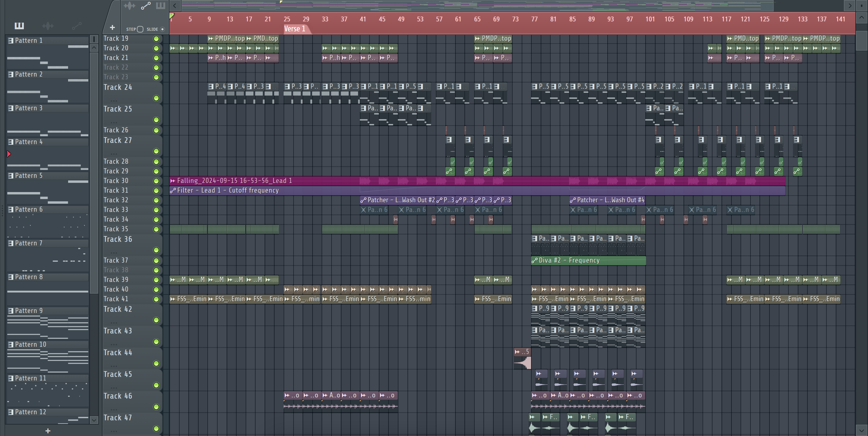868x436 pixels.
Task: Enable the STEP checkbox
Action: (x=140, y=29)
